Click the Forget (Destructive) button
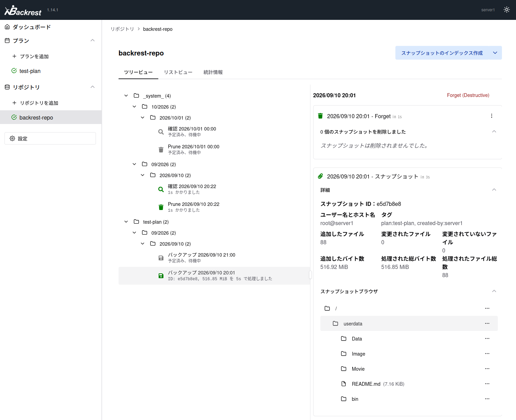 pos(468,95)
